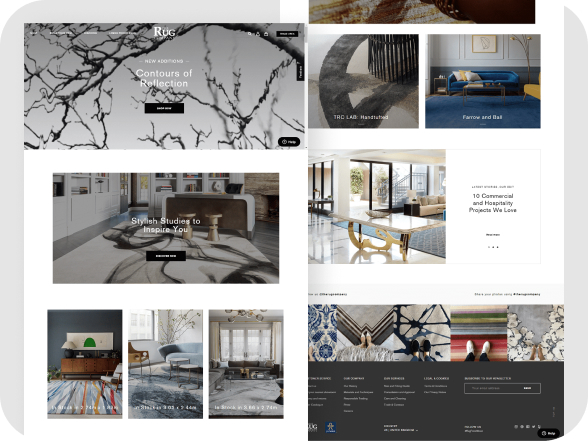Screen dimensions: 588x441
Task: Open the search icon in header
Action: coord(250,34)
